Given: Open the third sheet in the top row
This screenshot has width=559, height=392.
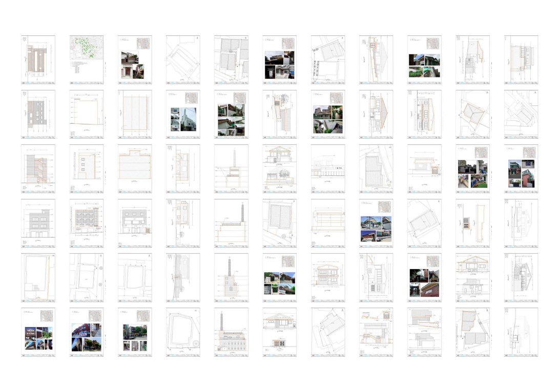Looking at the screenshot, I should coord(135,59).
